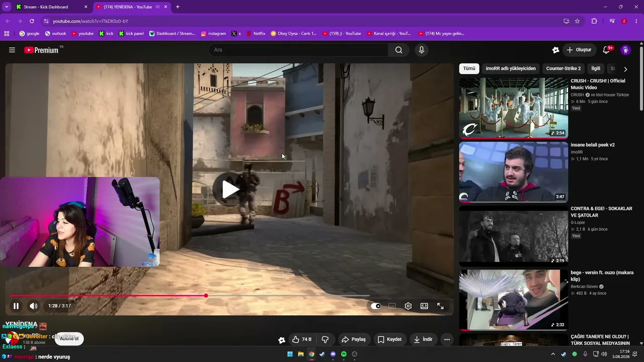Click the large play overlay on video
644x362 pixels.
tap(230, 189)
